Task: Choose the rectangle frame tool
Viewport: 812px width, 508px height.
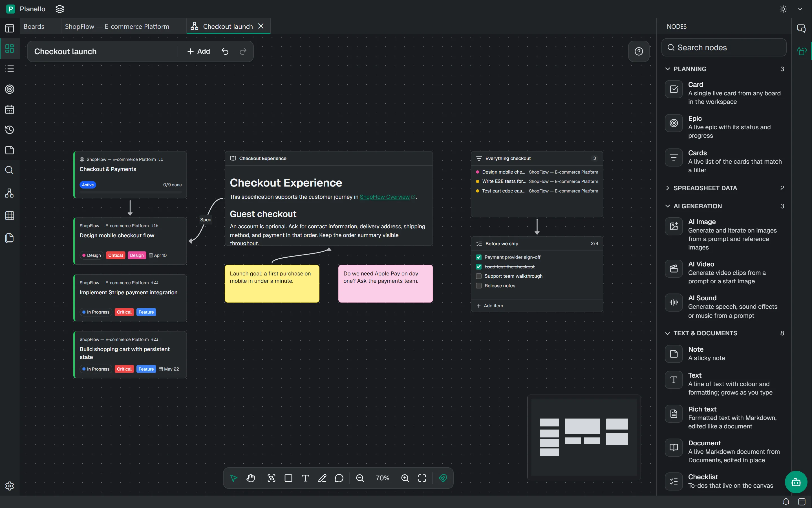Action: pos(288,478)
